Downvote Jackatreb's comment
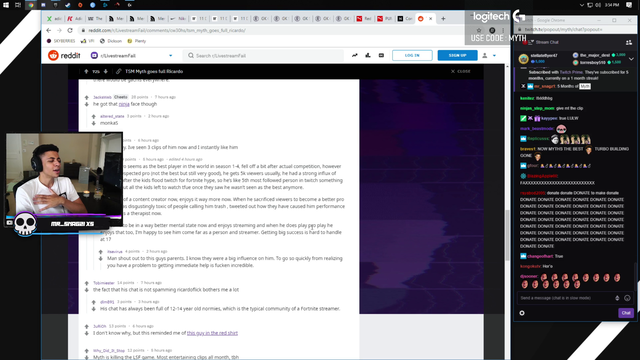The image size is (640, 360). (x=87, y=104)
